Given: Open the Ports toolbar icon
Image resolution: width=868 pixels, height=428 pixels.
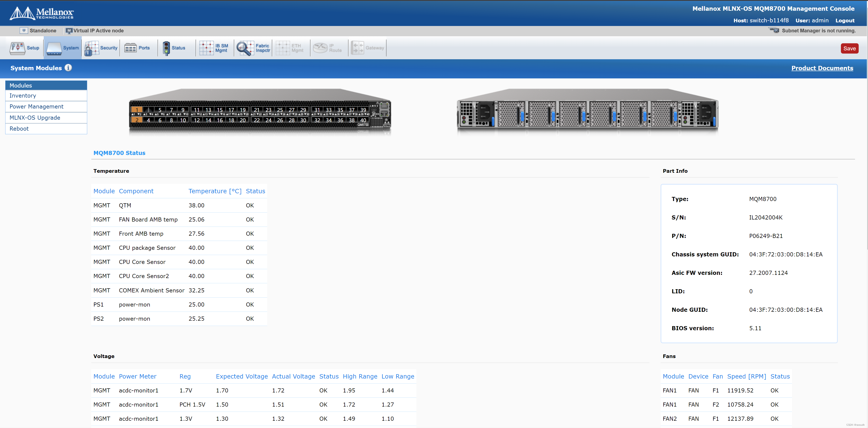Looking at the screenshot, I should pos(130,48).
